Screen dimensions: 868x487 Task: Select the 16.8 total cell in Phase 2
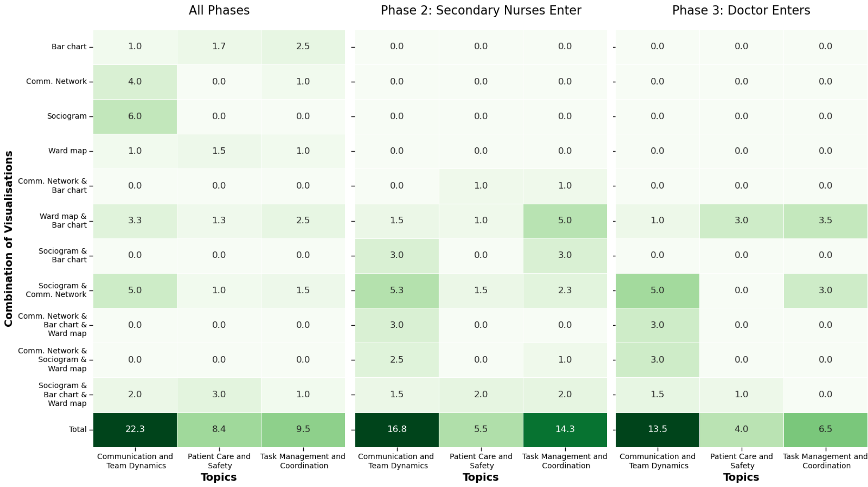[397, 429]
